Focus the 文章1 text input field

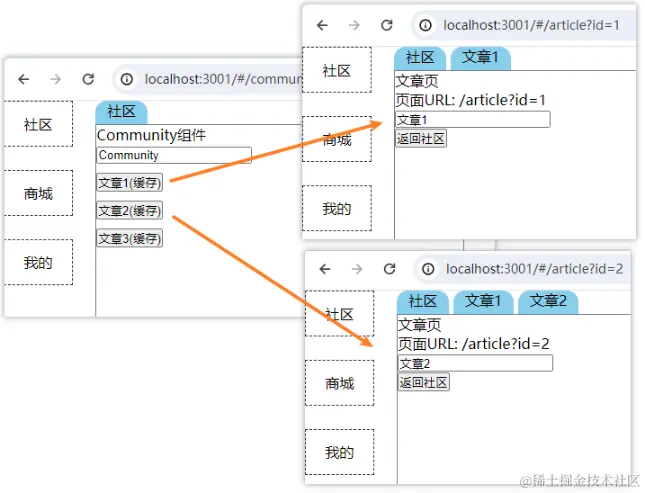point(473,120)
